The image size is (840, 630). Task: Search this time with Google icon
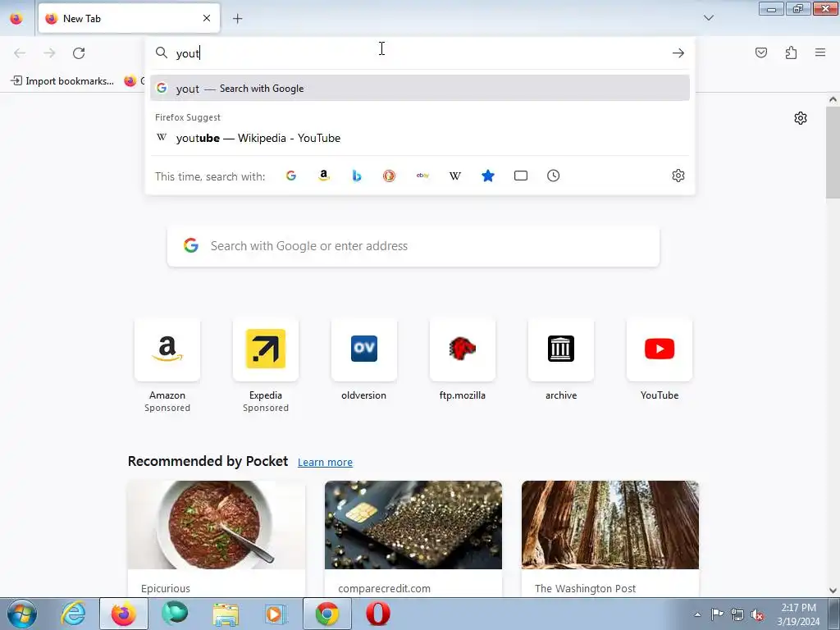coord(291,176)
